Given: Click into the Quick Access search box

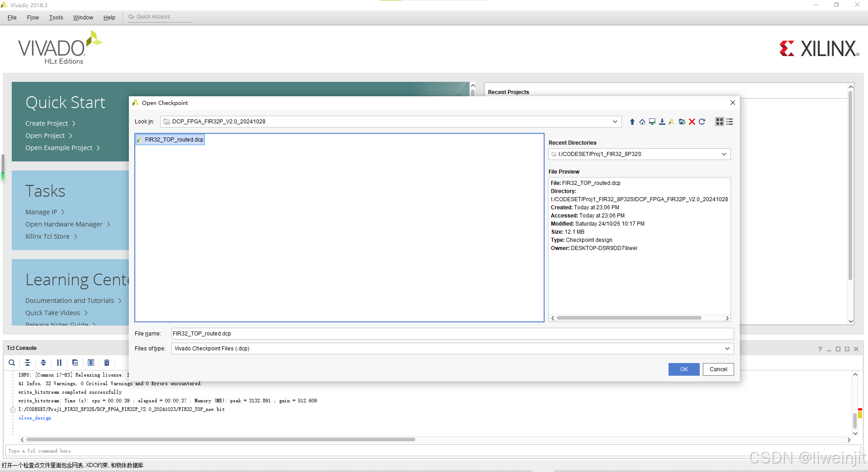Looking at the screenshot, I should point(160,17).
